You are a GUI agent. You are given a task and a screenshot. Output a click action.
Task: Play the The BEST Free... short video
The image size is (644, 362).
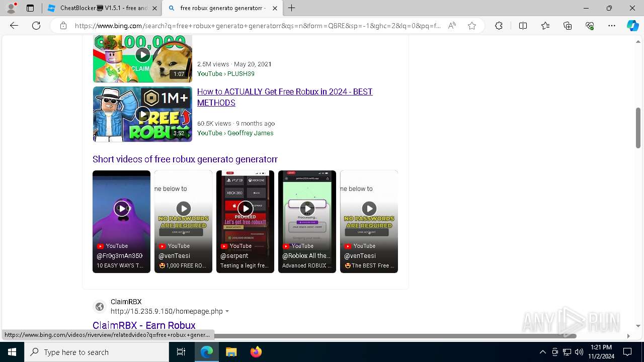(x=369, y=222)
